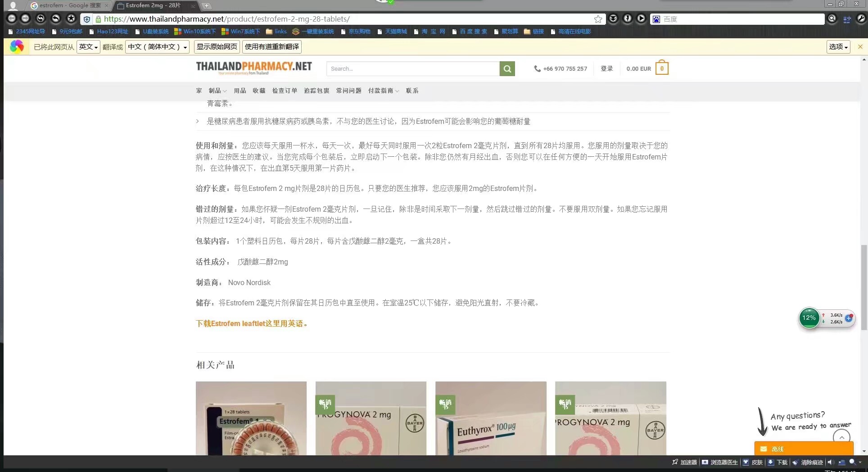868x472 pixels.
Task: Click in the Baidu search box
Action: (x=741, y=19)
